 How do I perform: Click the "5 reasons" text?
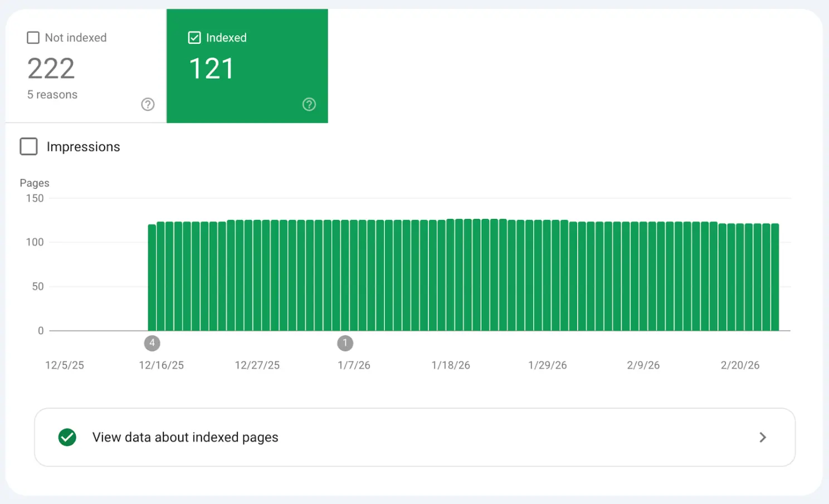(x=52, y=94)
